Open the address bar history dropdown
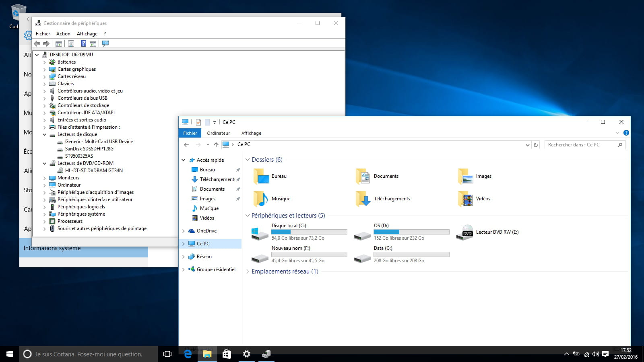The height and width of the screenshot is (362, 644). coord(527,145)
